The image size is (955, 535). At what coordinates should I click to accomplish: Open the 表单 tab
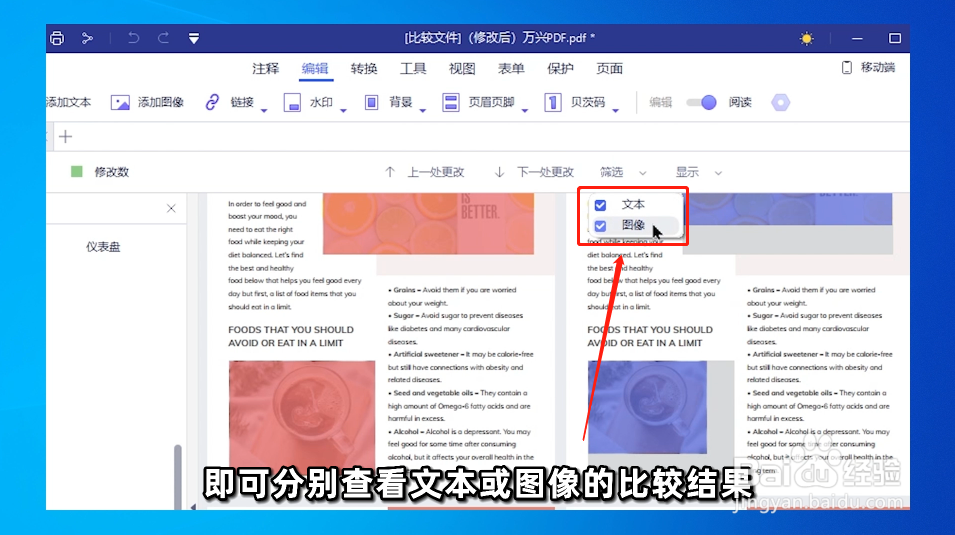[x=511, y=68]
